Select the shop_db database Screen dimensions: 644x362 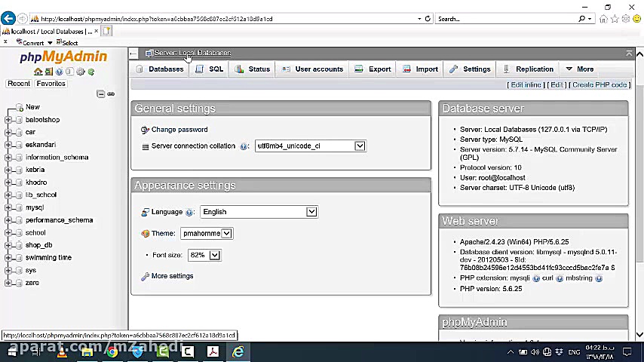click(x=39, y=245)
